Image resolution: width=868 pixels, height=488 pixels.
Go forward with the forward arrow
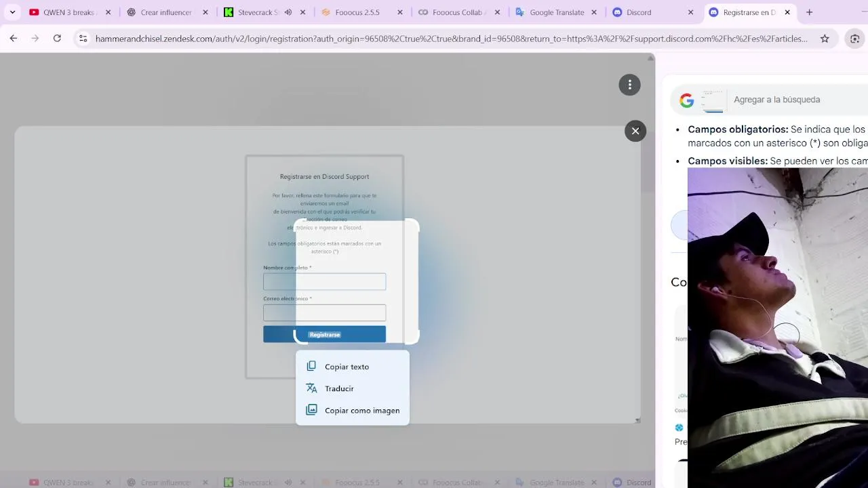click(35, 39)
